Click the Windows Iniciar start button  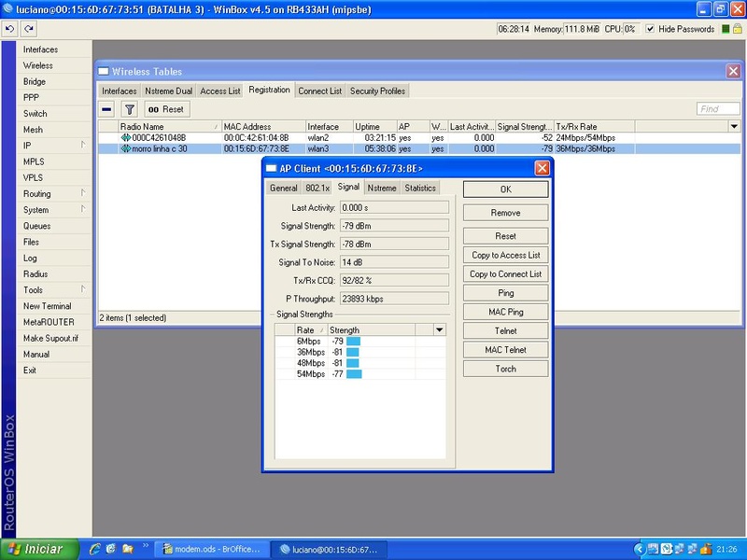[39, 549]
